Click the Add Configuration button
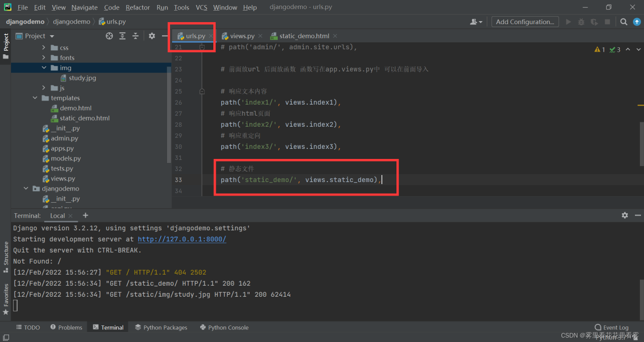This screenshot has height=342, width=644. point(525,22)
